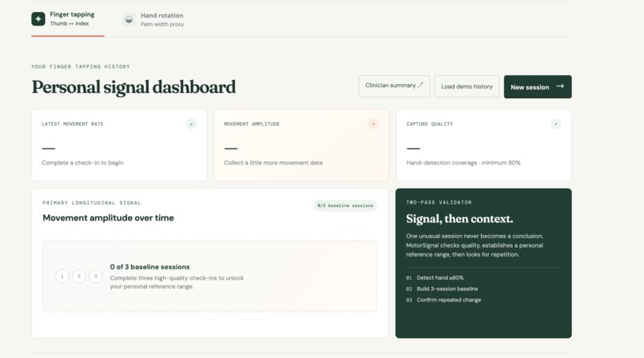
Task: Click the '0 of 3 baseline sessions' text
Action: tap(149, 267)
